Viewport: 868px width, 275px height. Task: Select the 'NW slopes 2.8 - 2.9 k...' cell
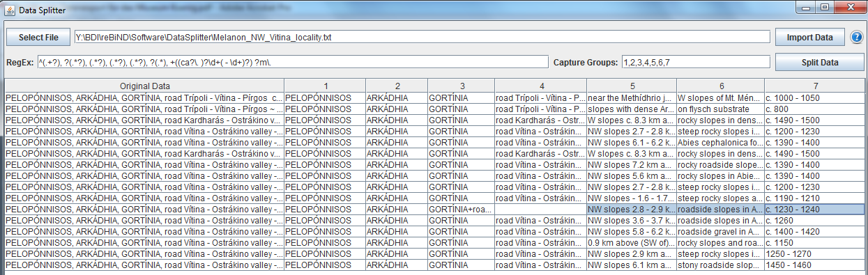point(631,209)
